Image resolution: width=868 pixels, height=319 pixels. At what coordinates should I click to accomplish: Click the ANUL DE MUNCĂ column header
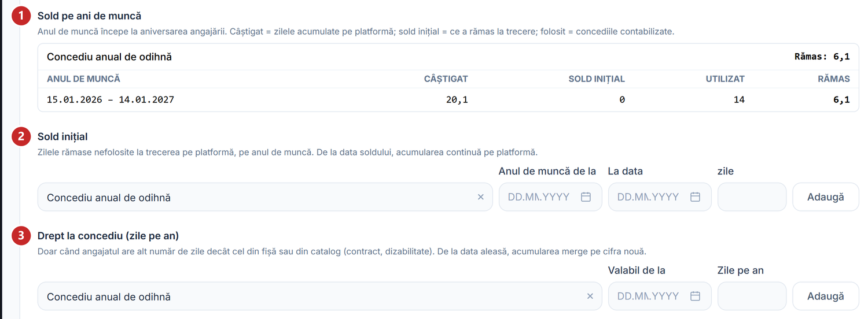pos(83,79)
